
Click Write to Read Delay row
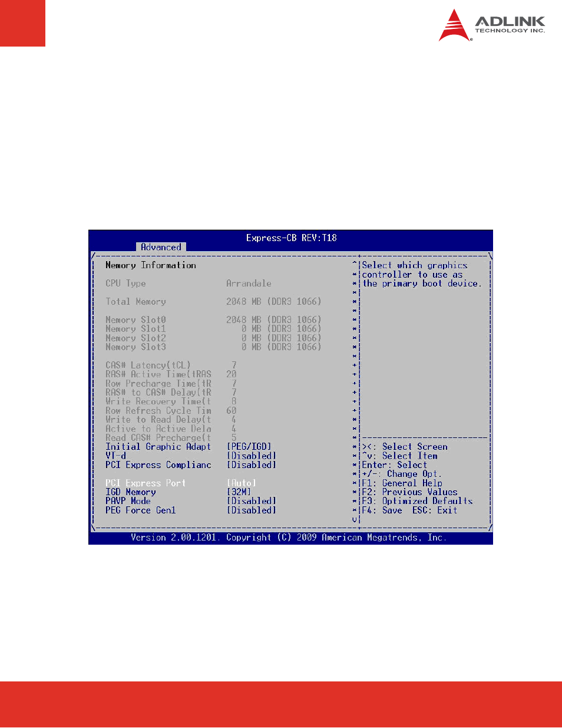pos(171,420)
